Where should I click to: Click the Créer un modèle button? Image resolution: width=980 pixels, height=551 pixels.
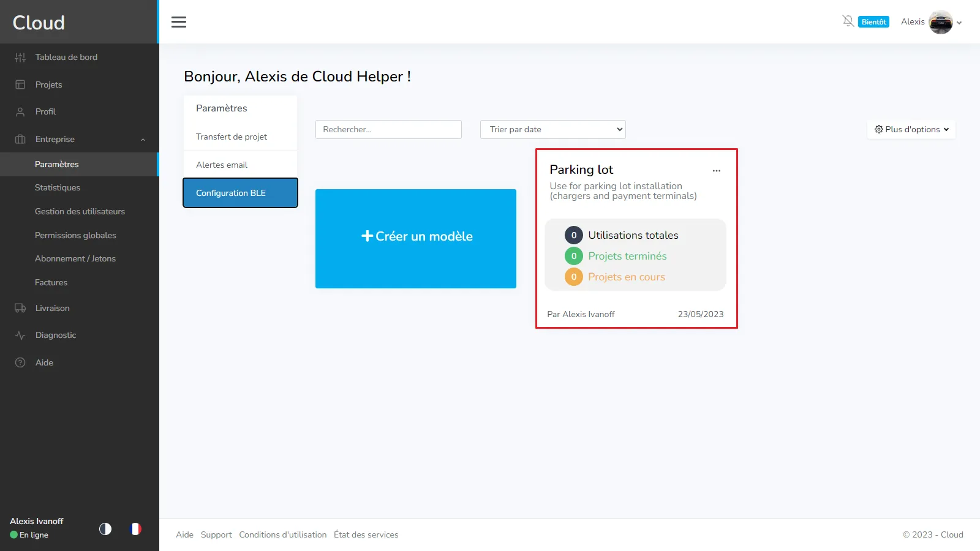point(416,239)
